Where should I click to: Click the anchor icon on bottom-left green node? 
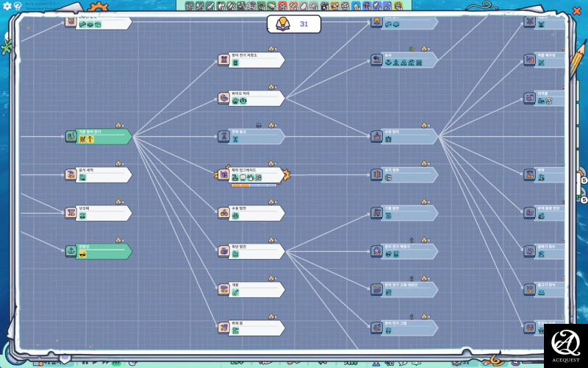(x=71, y=251)
